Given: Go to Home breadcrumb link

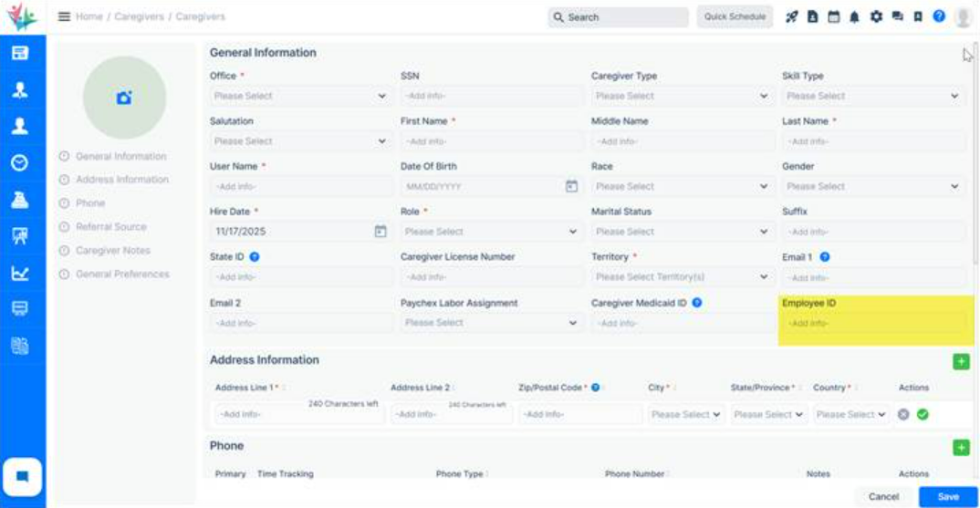Looking at the screenshot, I should pyautogui.click(x=89, y=16).
